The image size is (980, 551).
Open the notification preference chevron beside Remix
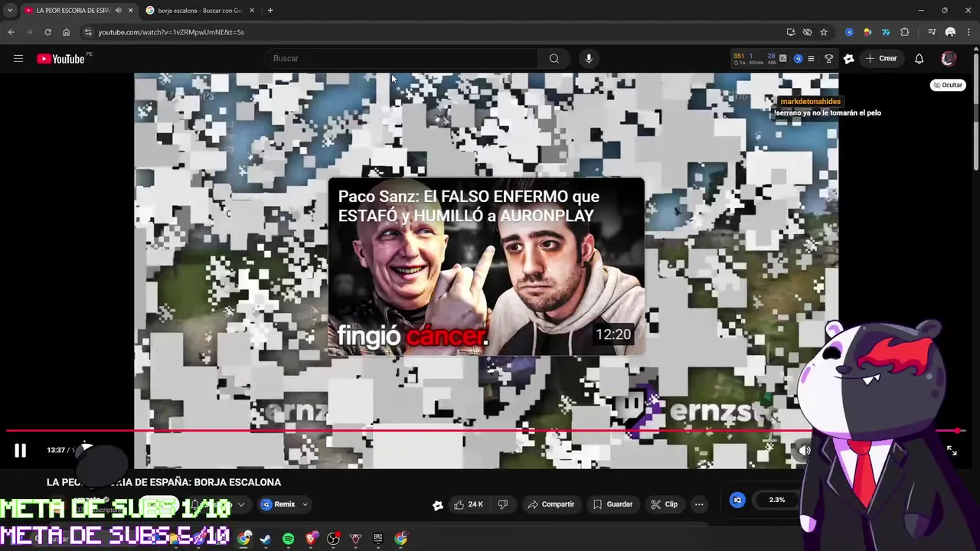pyautogui.click(x=241, y=504)
